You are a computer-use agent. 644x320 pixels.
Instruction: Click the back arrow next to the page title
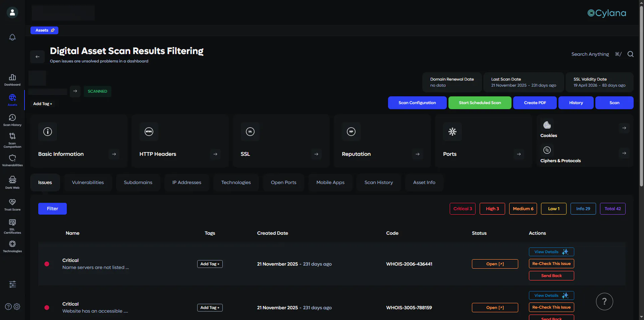tap(38, 57)
